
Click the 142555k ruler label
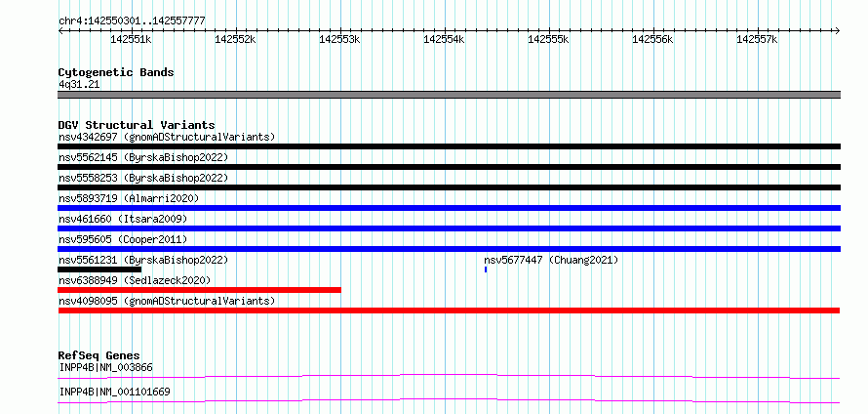[548, 40]
